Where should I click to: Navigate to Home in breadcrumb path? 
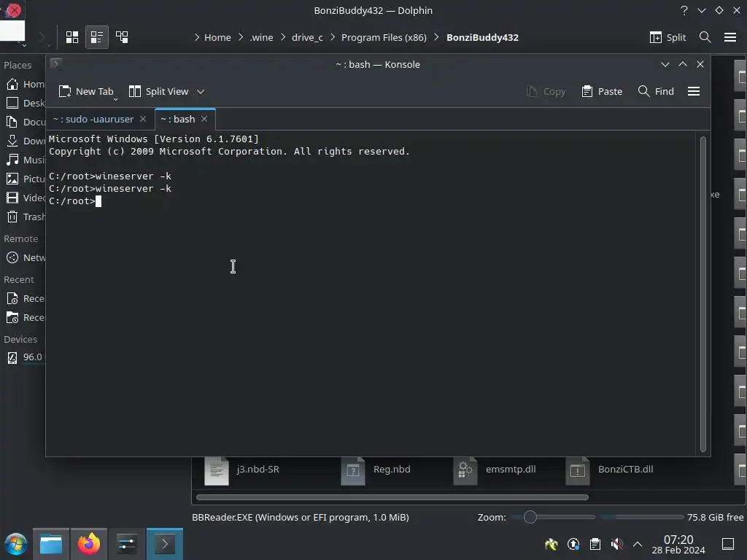[217, 37]
